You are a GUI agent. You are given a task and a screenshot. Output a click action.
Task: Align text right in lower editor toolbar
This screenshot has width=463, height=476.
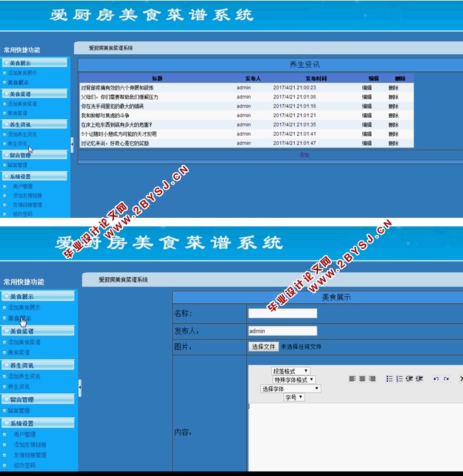pyautogui.click(x=372, y=379)
